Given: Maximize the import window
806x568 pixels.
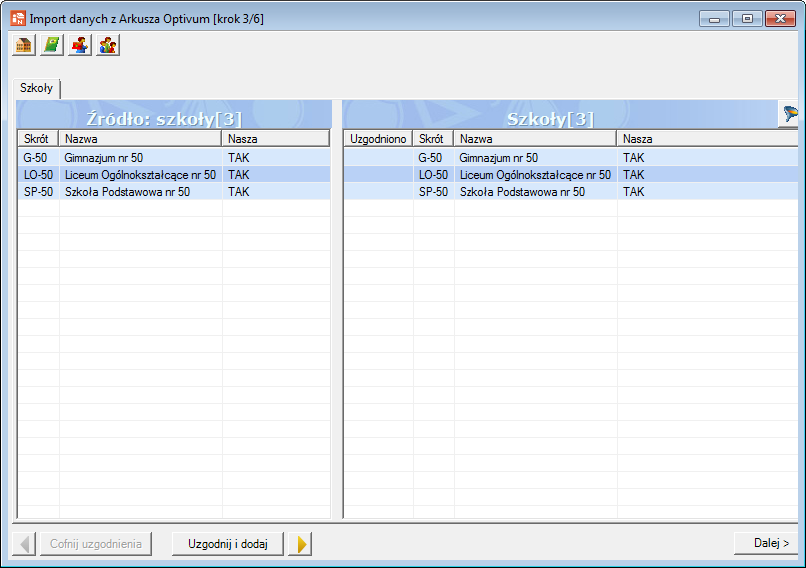Looking at the screenshot, I should [747, 19].
